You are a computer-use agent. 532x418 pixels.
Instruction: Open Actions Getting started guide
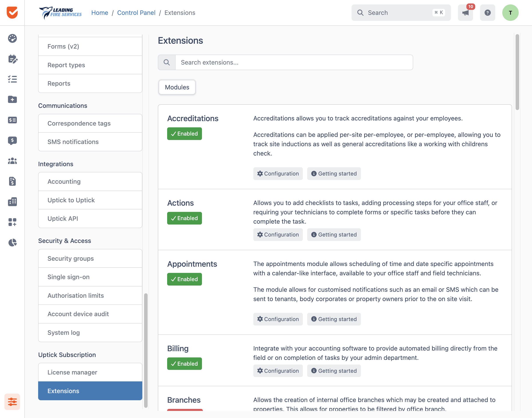pos(334,235)
